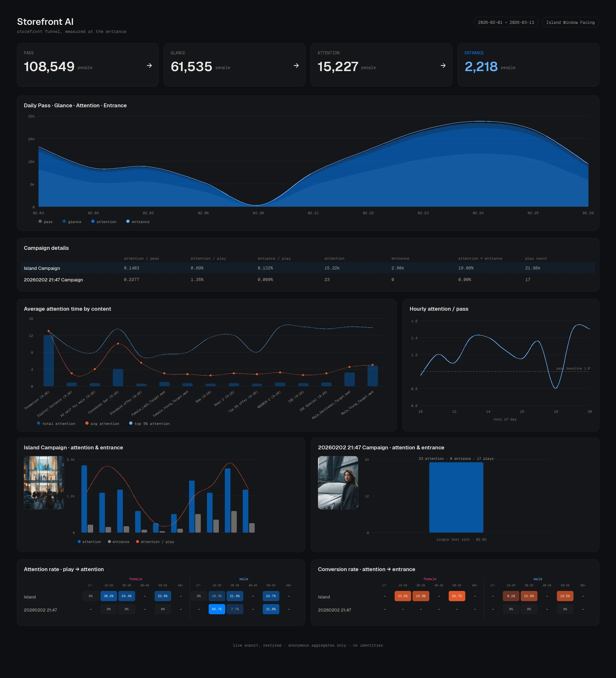This screenshot has width=616, height=678.
Task: Click the ATTENTION card value 15,227
Action: point(338,66)
